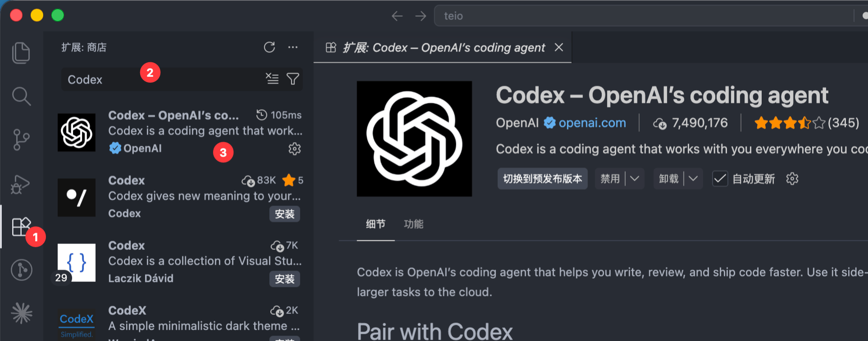Go forward with the right arrow

(x=421, y=16)
